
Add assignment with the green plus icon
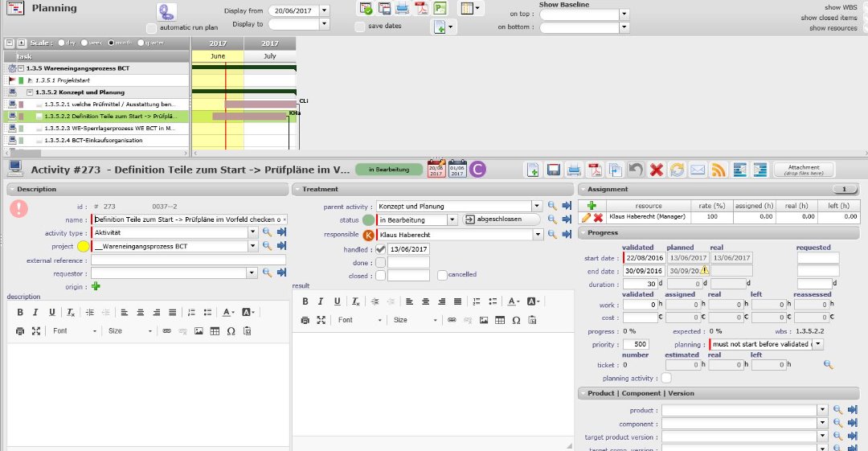(592, 206)
